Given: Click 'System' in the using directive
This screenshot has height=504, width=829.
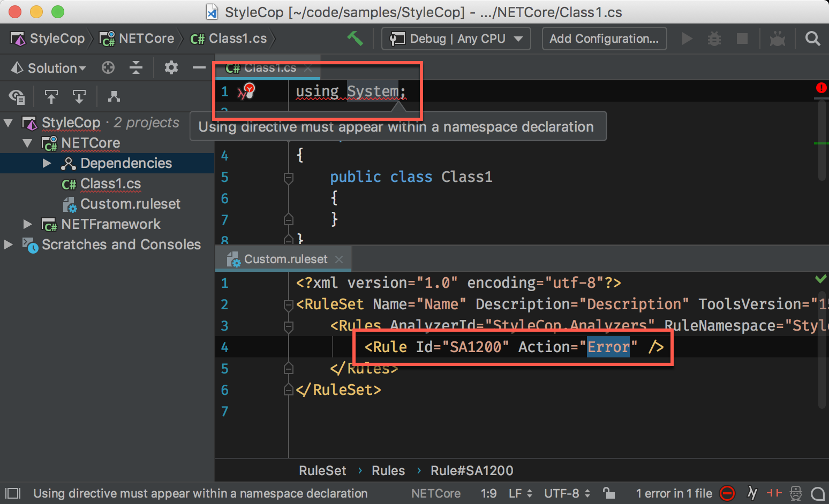Looking at the screenshot, I should click(373, 91).
